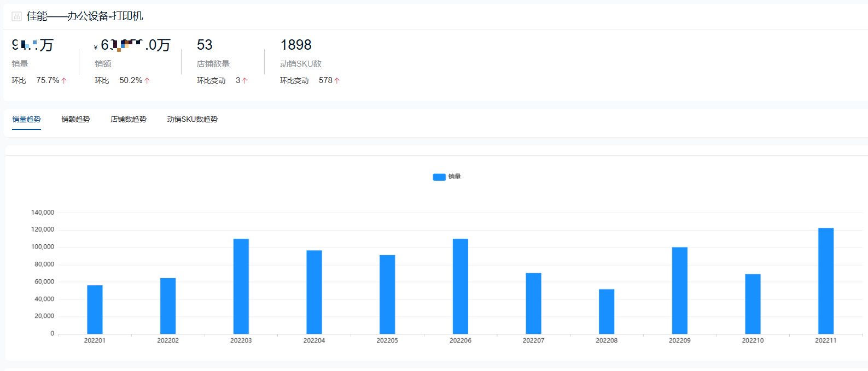The width and height of the screenshot is (868, 371).
Task: Select the 202211 bar in the chart
Action: click(x=826, y=281)
